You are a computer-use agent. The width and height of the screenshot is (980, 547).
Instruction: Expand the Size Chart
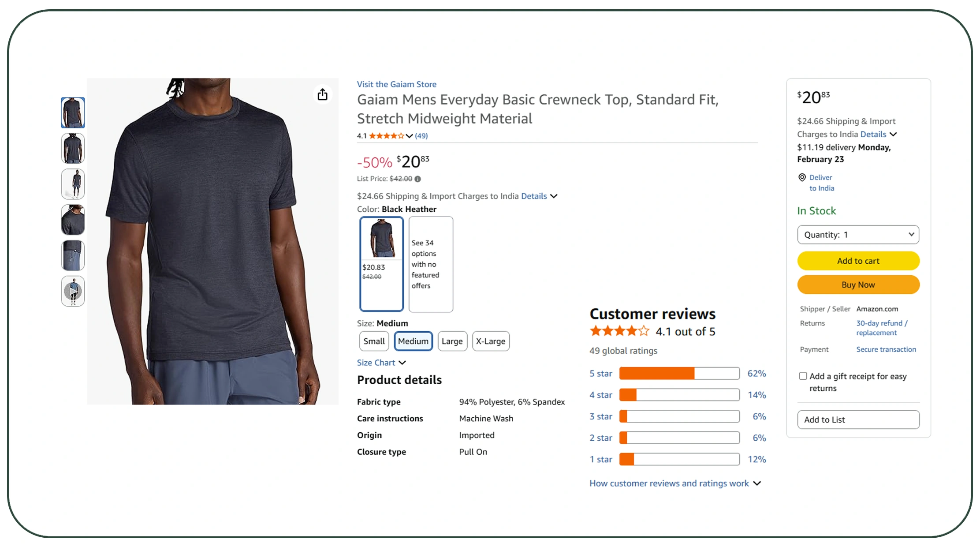[x=381, y=363]
